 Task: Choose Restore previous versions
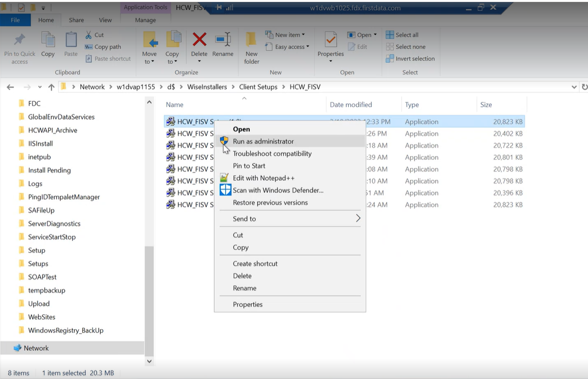271,202
